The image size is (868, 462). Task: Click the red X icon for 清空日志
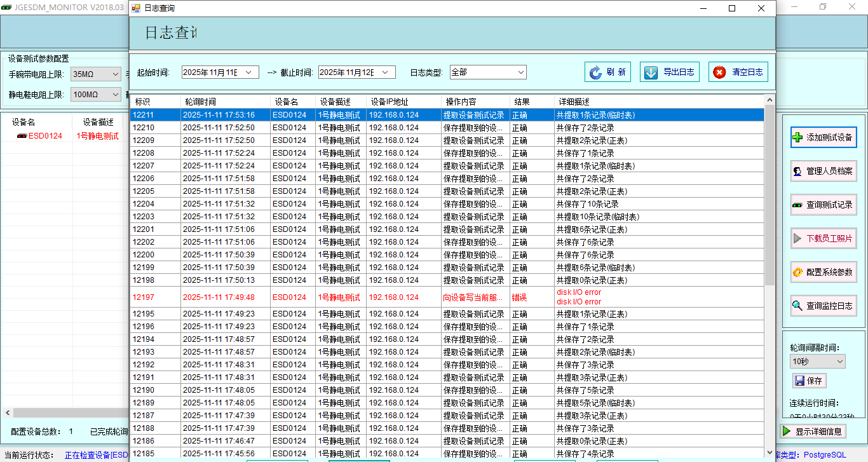click(x=719, y=72)
